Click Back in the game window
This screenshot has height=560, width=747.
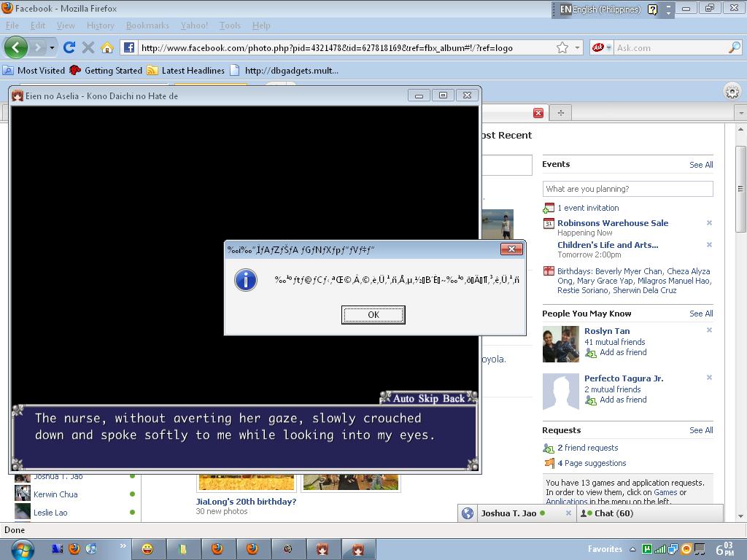[454, 399]
